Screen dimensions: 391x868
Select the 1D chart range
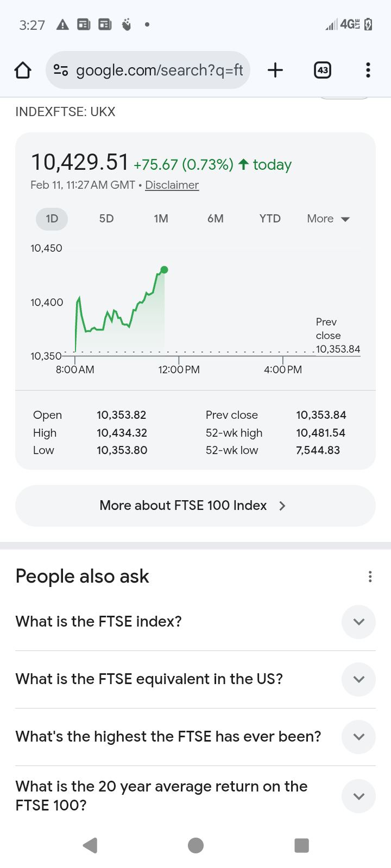click(52, 219)
